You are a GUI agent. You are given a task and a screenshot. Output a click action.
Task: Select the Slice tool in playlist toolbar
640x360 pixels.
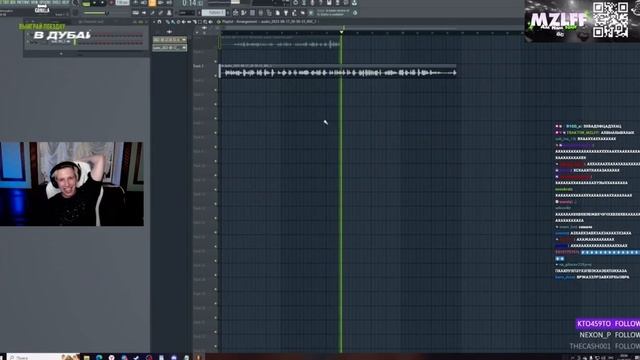pyautogui.click(x=195, y=22)
